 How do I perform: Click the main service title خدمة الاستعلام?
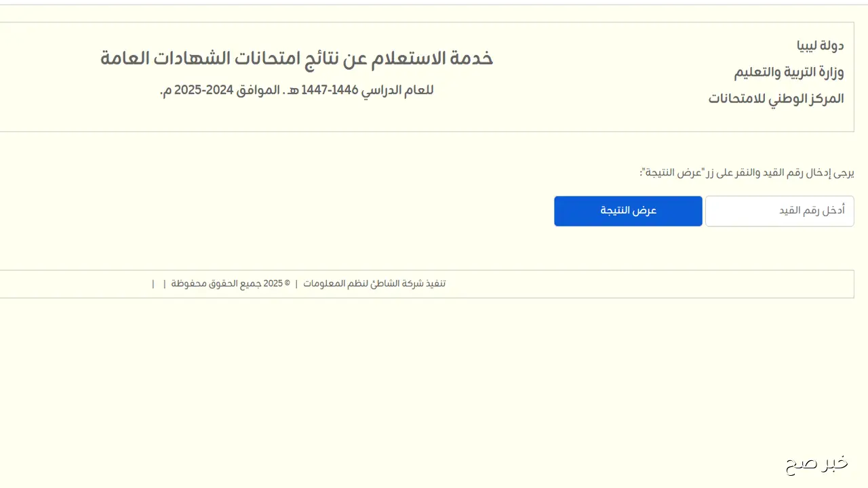click(296, 58)
